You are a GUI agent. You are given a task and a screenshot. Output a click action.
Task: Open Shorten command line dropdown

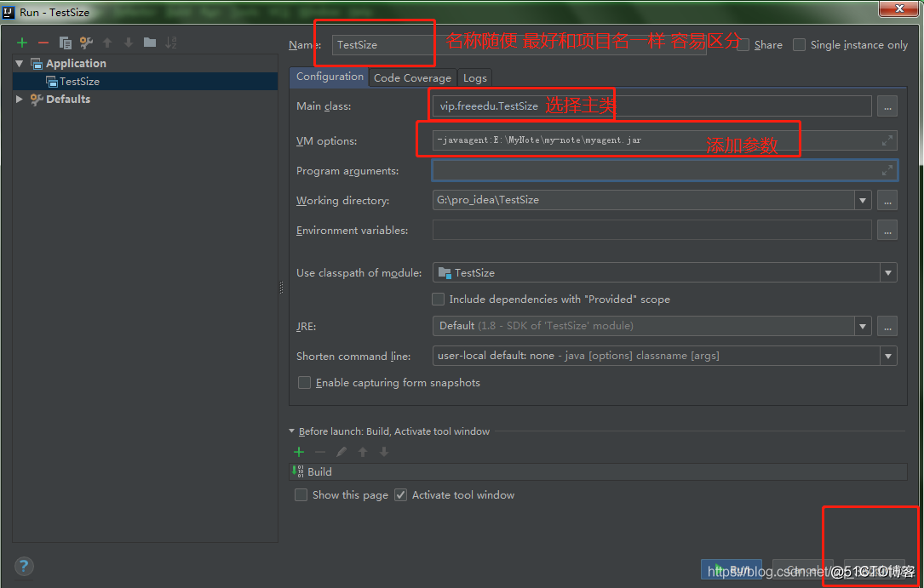(888, 356)
